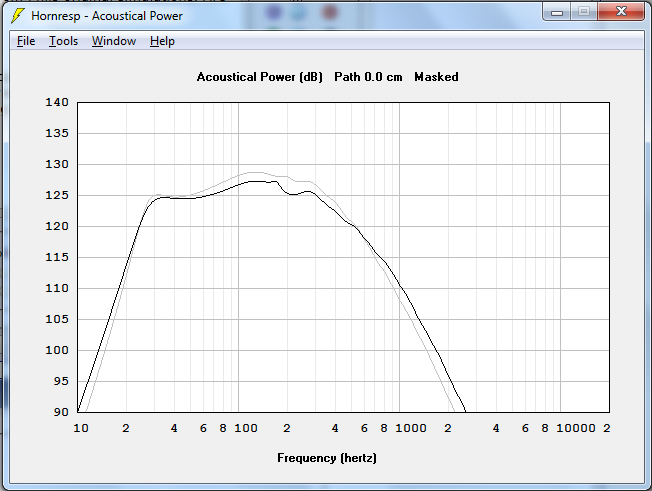Click the 140 value on the vertical axis
This screenshot has height=491, width=652.
pyautogui.click(x=57, y=102)
